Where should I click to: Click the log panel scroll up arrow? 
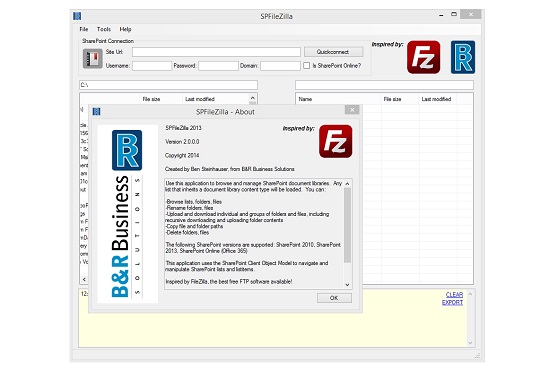[470, 294]
